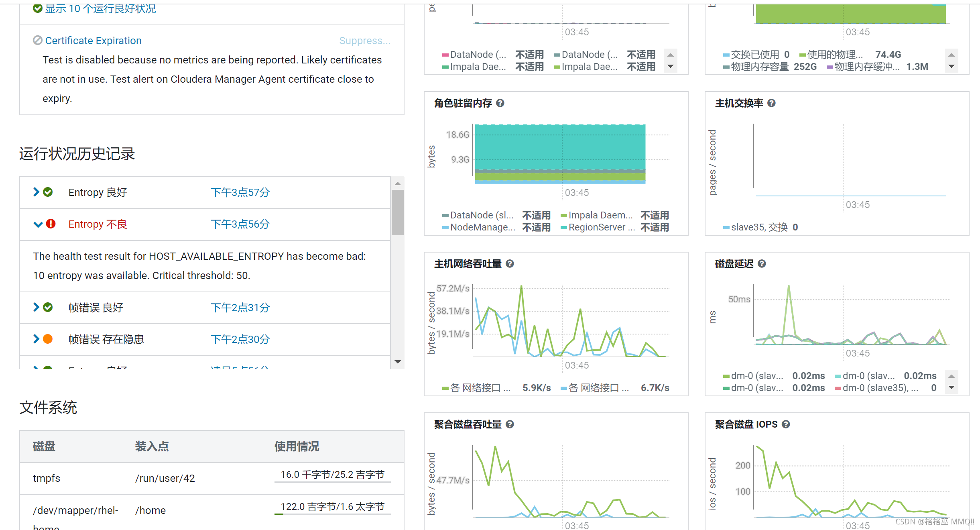Click the history list scrollbar thumb
The height and width of the screenshot is (530, 980).
(397, 212)
